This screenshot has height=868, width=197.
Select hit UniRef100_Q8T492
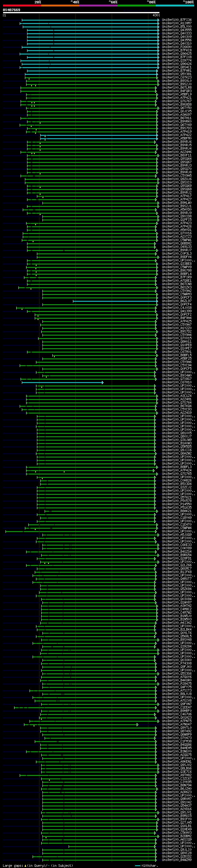click(x=177, y=731)
